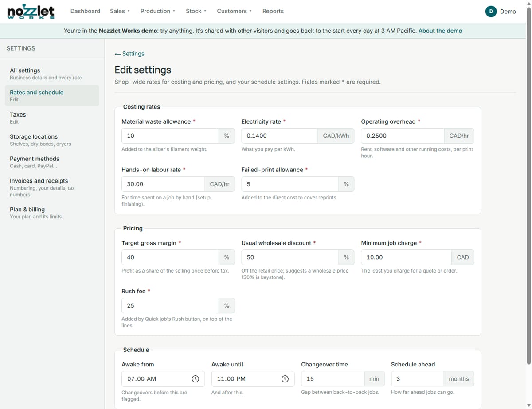Click the Awake until time field

click(253, 379)
